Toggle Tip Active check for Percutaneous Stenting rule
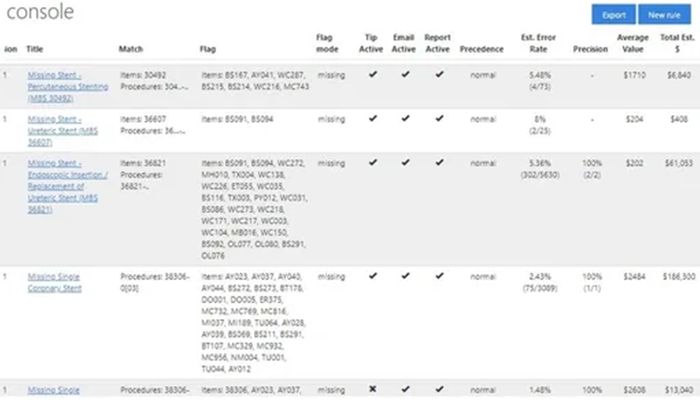The width and height of the screenshot is (700, 400). click(372, 74)
